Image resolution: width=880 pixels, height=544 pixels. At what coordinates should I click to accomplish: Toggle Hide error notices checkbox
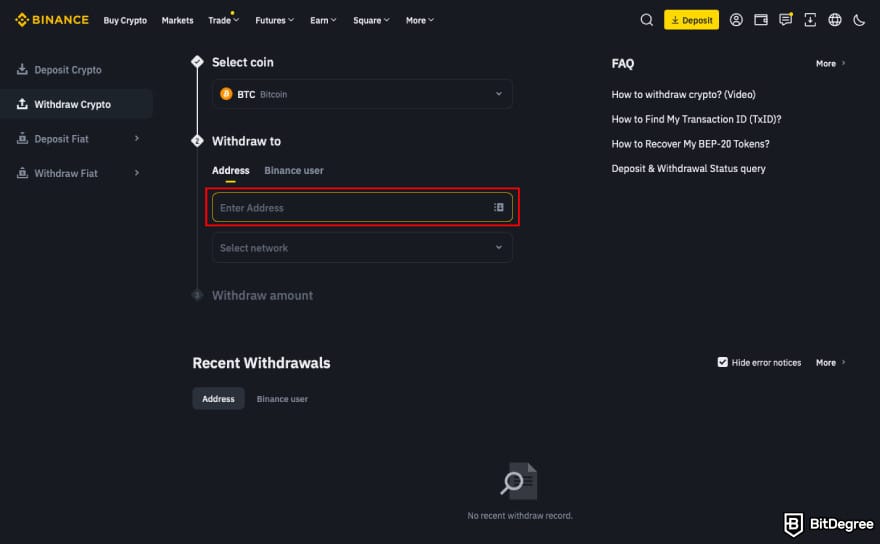[722, 362]
